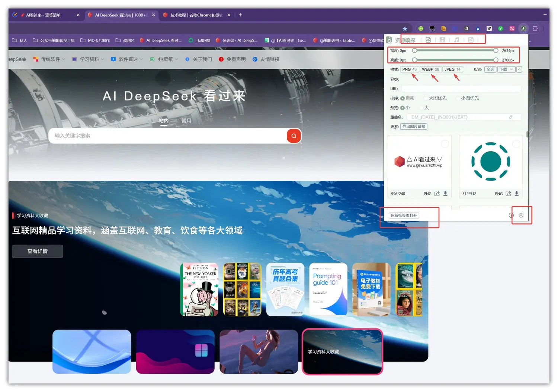Image resolution: width=558 pixels, height=392 pixels.
Task: Click the 导出图片链接 button
Action: 414,126
